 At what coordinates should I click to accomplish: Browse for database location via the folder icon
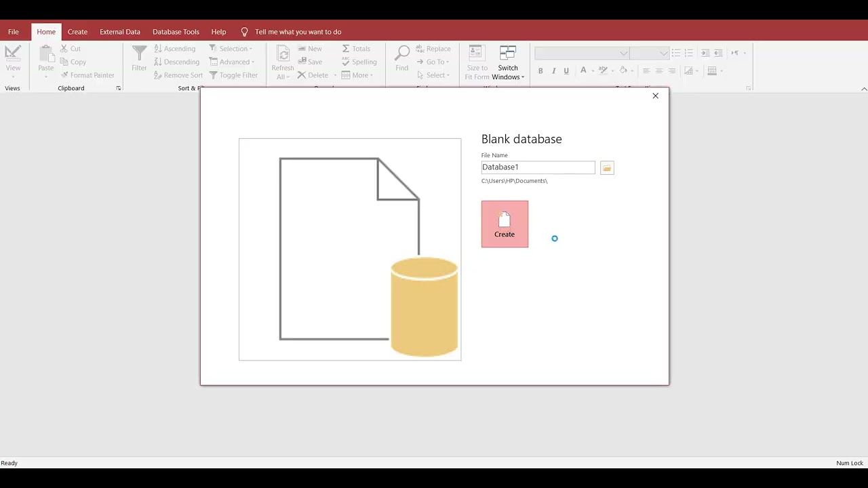pos(607,167)
